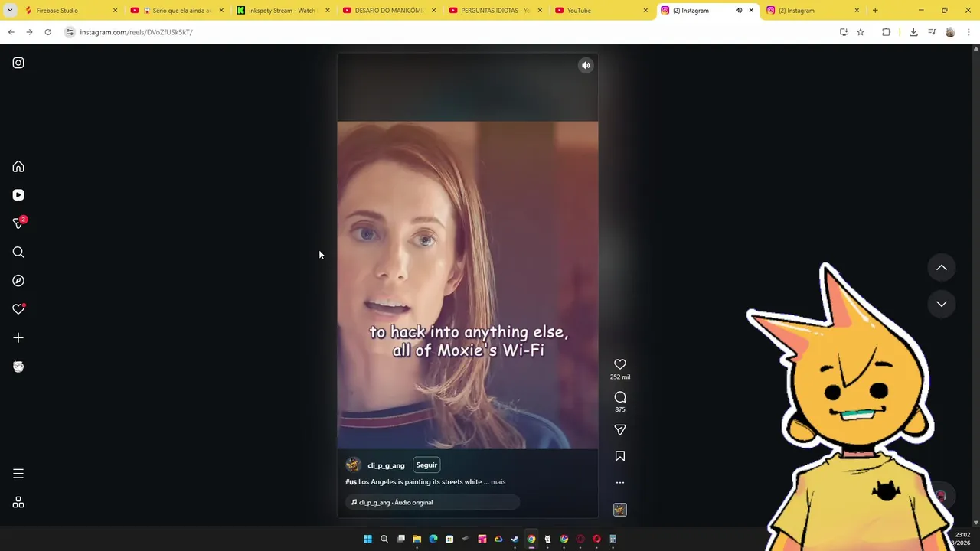
Task: Open the Chrome three-dot menu
Action: (x=969, y=32)
